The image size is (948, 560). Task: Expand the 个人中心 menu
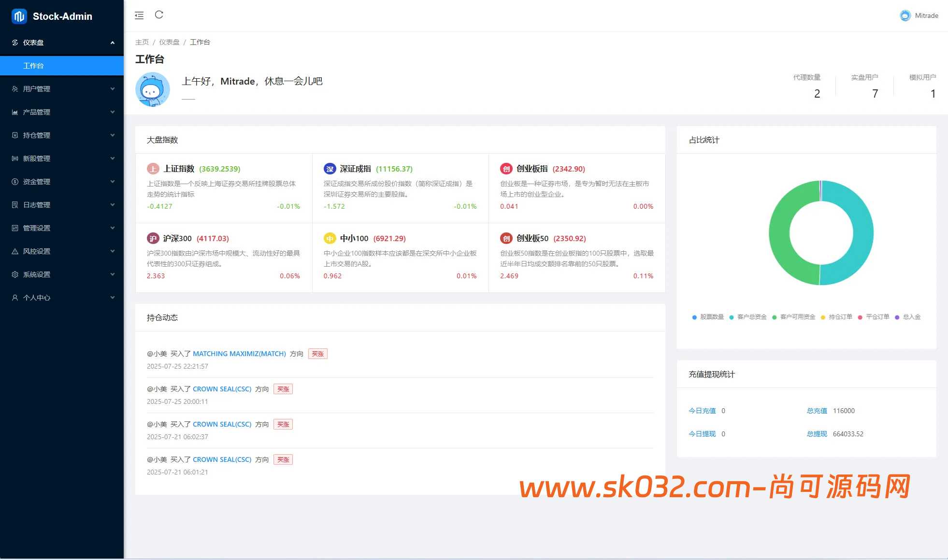coord(62,297)
